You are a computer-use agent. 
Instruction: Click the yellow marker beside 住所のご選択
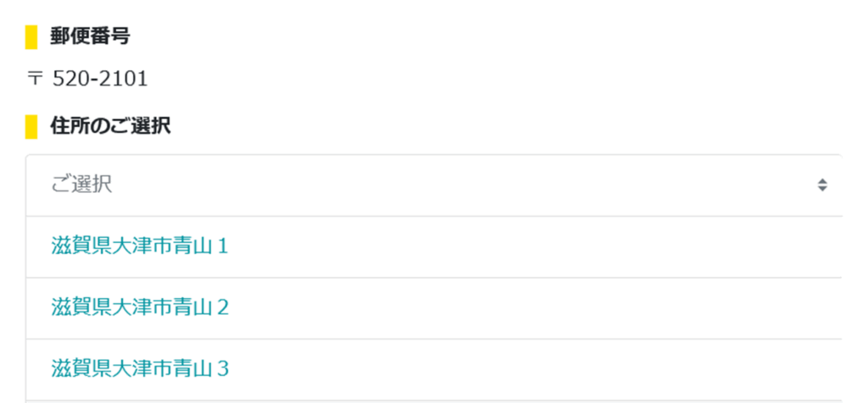(x=31, y=127)
